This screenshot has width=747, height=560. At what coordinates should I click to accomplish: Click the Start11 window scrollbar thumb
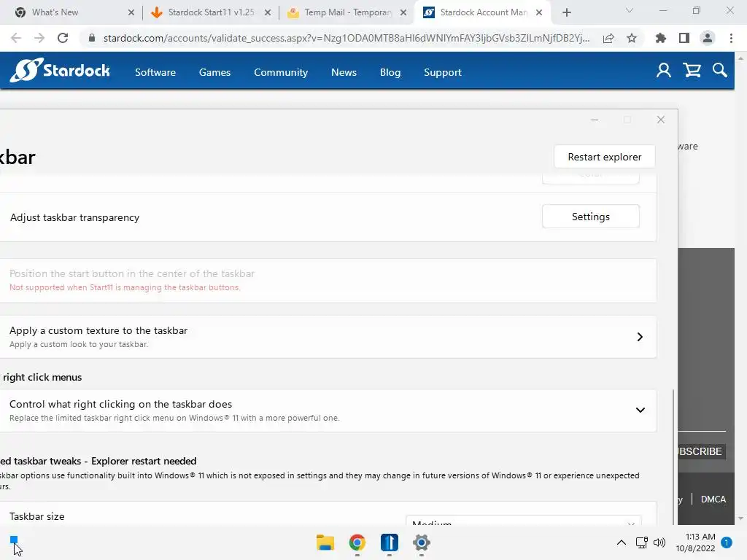[673, 456]
